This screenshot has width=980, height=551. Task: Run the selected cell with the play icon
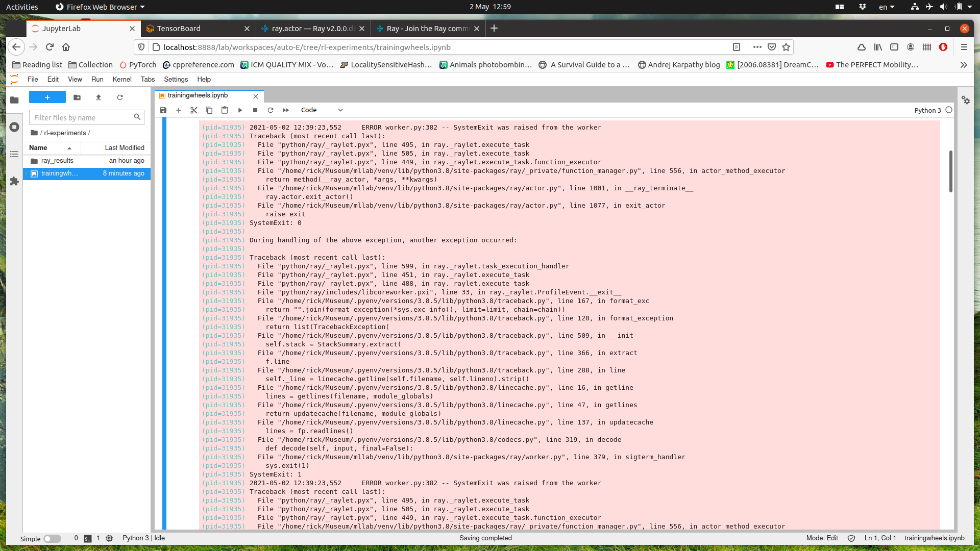click(240, 110)
